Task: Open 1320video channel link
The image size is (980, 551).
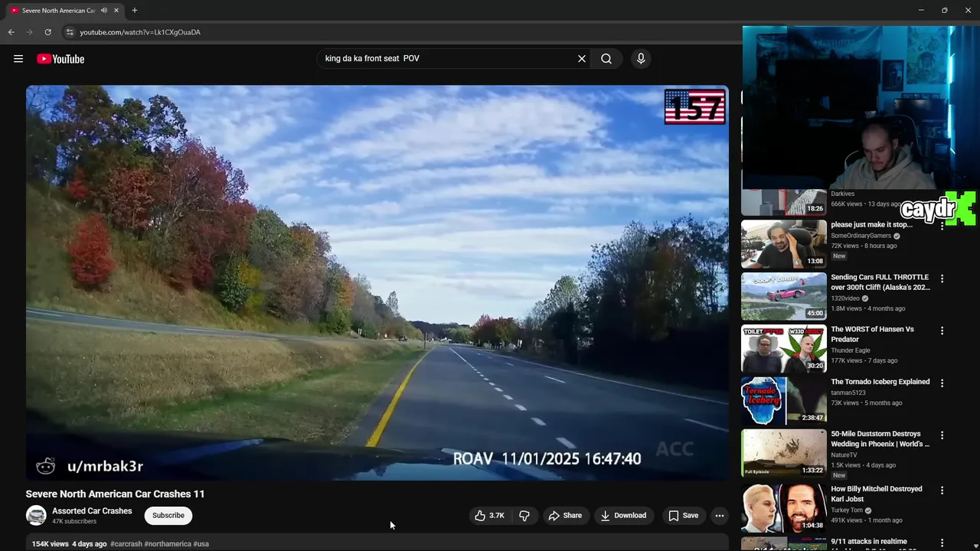Action: [x=844, y=298]
